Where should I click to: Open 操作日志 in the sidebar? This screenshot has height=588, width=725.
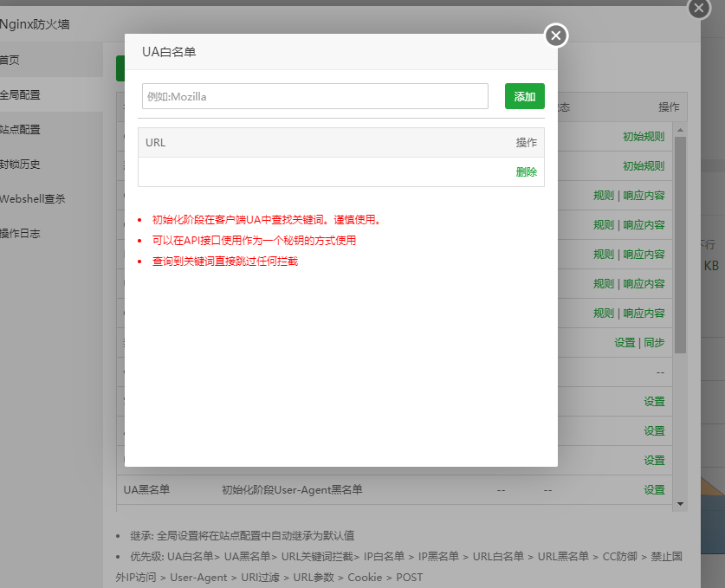tap(51, 234)
